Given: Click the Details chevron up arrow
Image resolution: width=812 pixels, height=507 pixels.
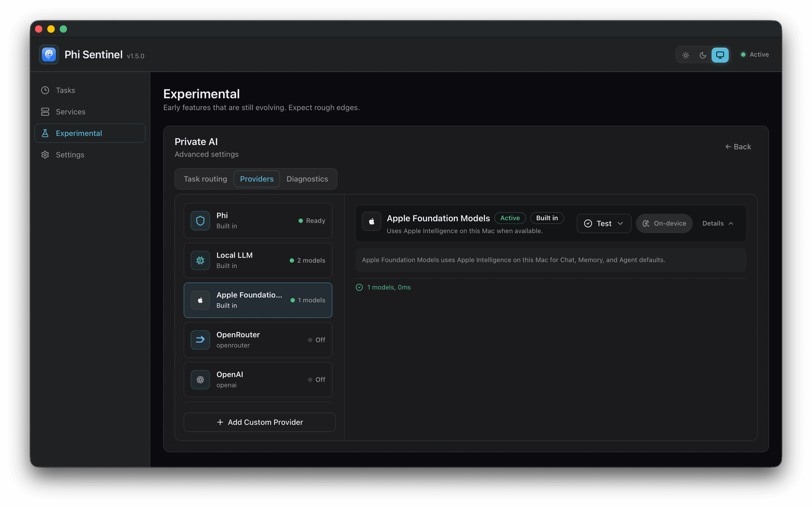Looking at the screenshot, I should [731, 224].
